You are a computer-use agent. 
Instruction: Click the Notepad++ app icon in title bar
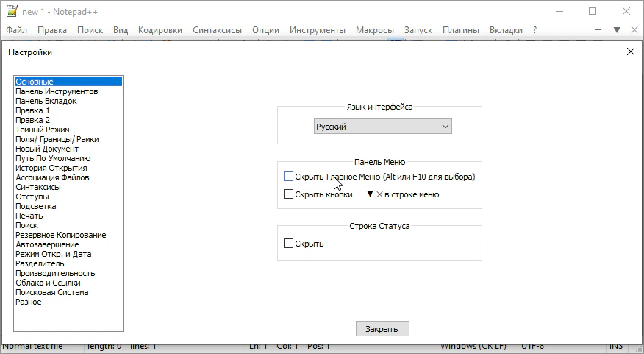(11, 11)
